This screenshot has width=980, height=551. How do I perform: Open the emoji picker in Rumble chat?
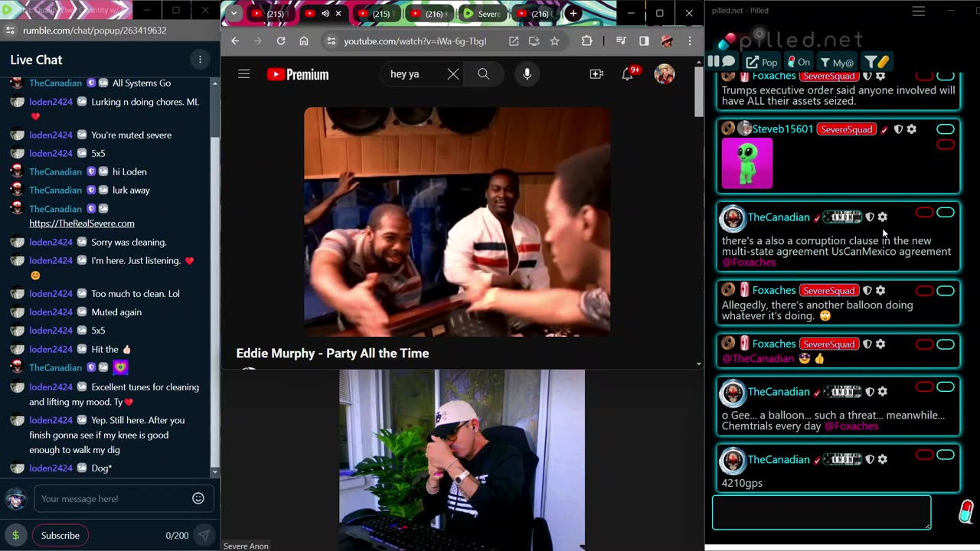tap(198, 498)
